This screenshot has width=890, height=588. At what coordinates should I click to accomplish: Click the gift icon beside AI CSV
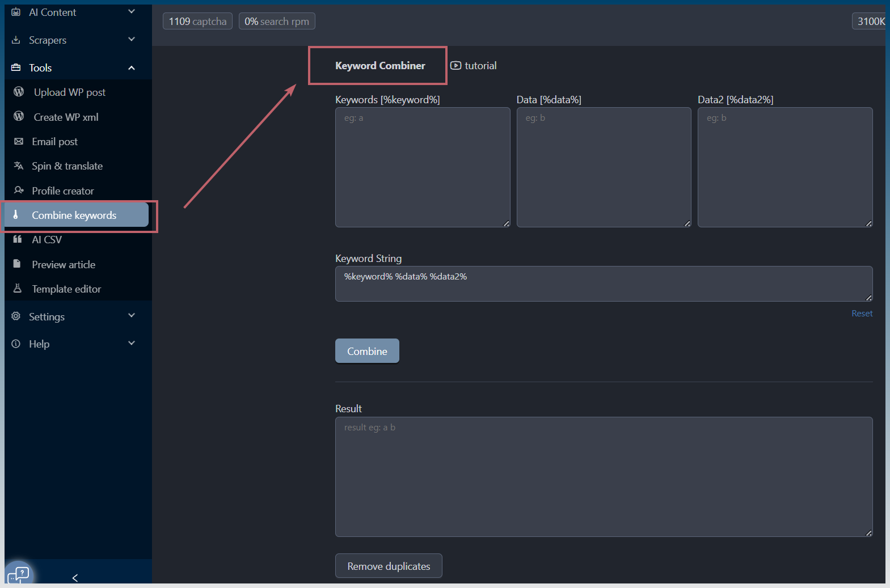tap(18, 239)
